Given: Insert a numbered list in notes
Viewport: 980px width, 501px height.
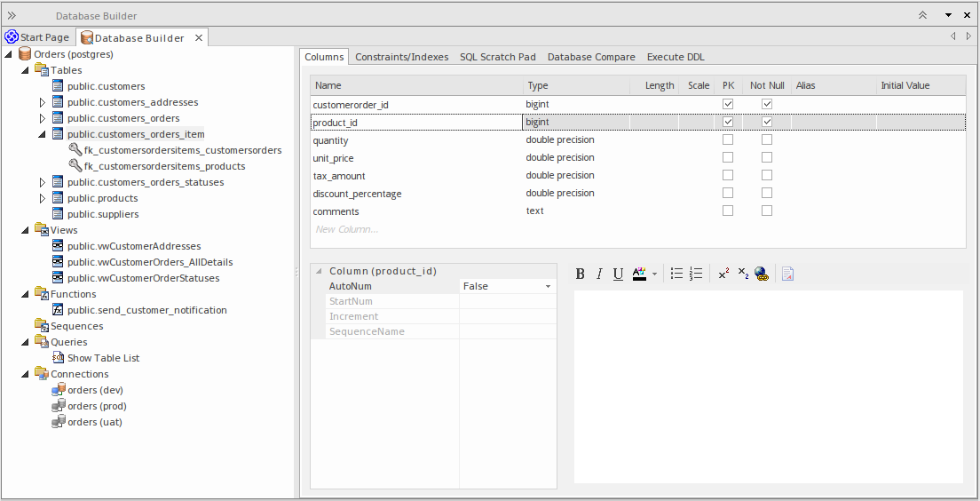Looking at the screenshot, I should click(696, 274).
